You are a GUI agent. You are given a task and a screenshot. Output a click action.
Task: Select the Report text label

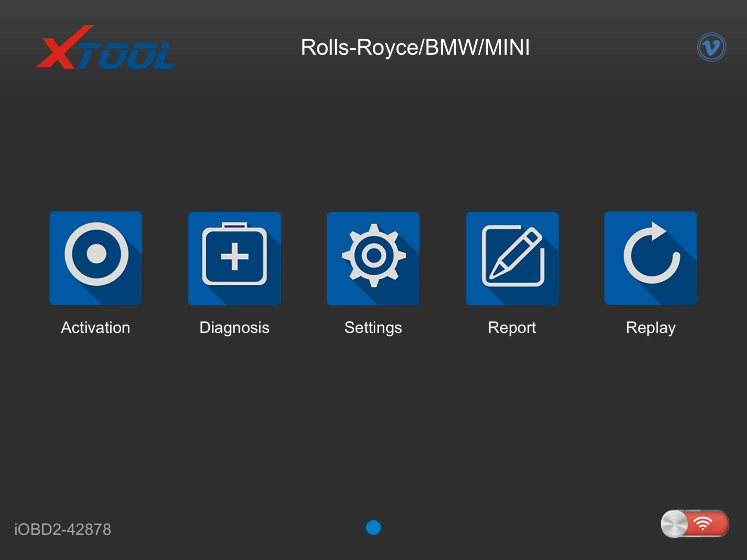coord(512,328)
